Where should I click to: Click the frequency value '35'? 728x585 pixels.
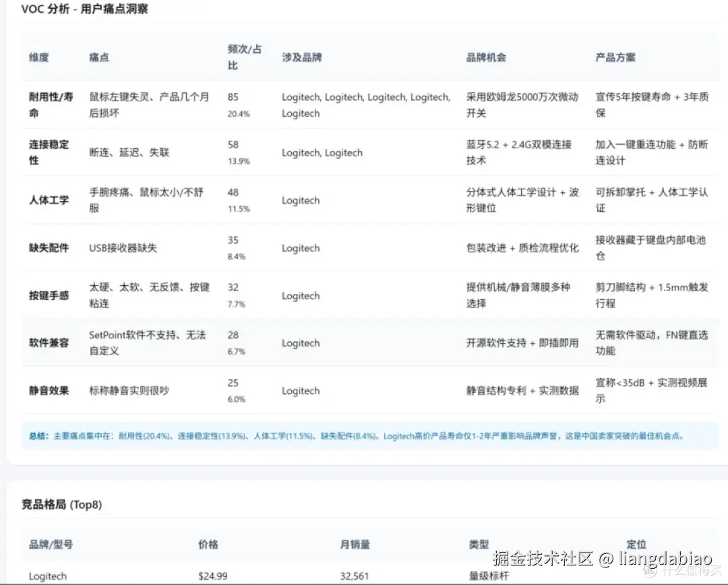[x=233, y=240]
